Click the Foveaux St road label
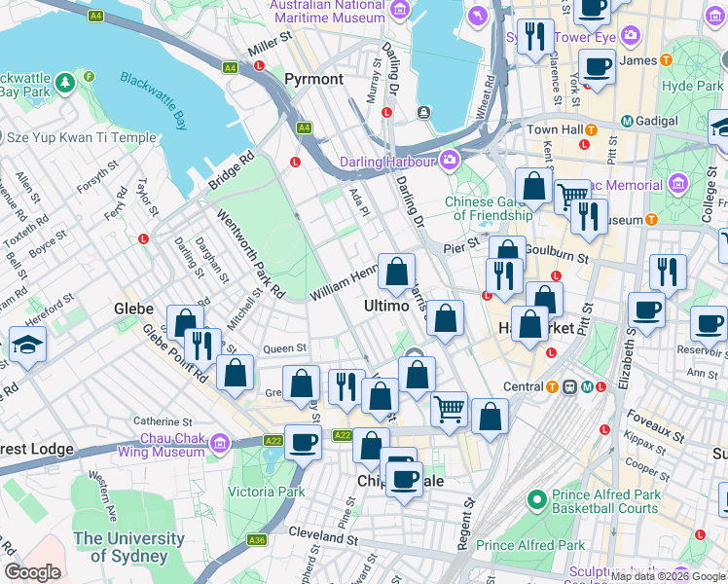Image resolution: width=728 pixels, height=584 pixels. click(656, 426)
